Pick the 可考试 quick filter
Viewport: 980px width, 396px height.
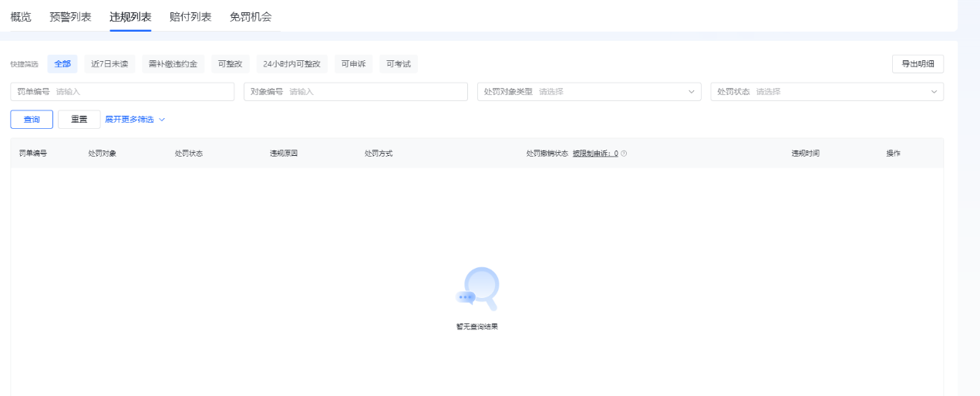[x=399, y=64]
